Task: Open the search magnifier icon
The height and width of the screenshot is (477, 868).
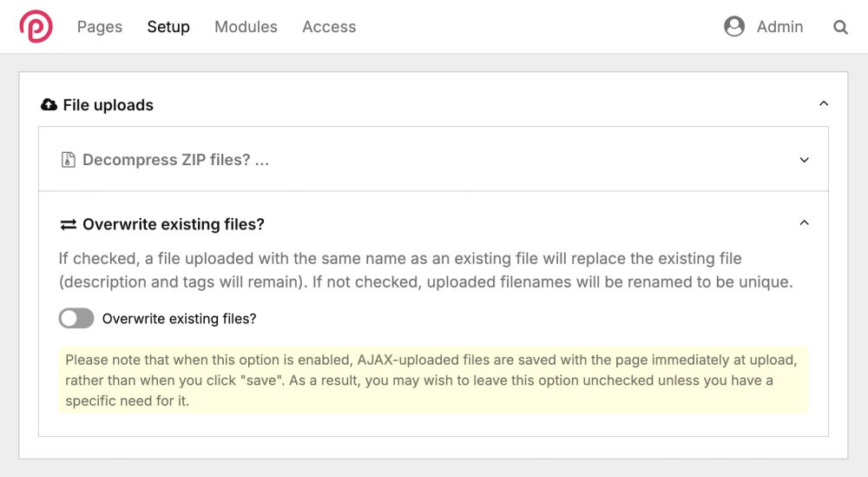Action: click(x=840, y=27)
